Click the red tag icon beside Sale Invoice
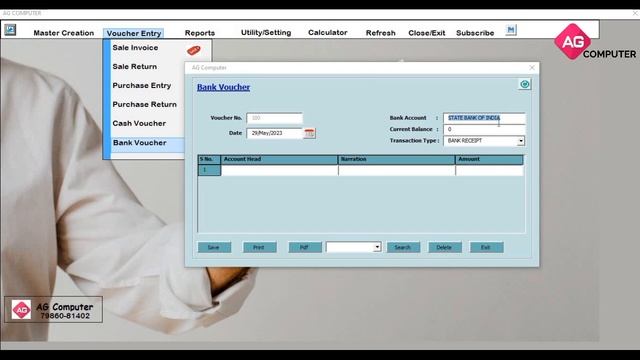640x360 pixels. coord(193,50)
